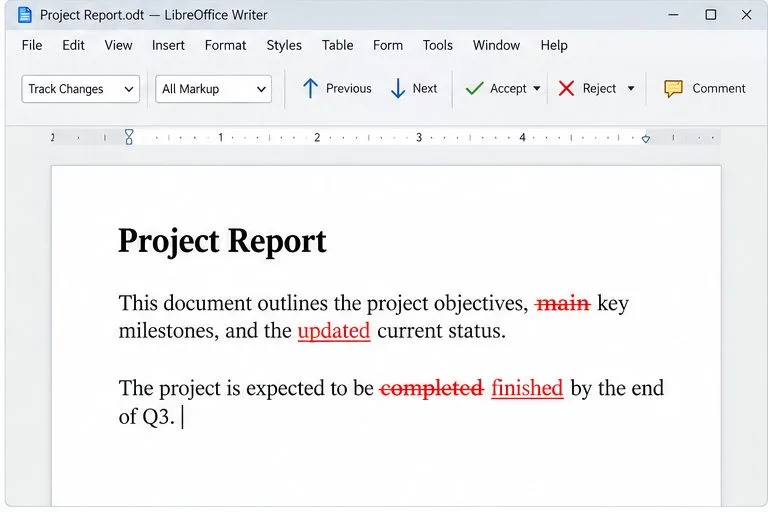Click the Accept button label
768x512 pixels.
pos(508,89)
